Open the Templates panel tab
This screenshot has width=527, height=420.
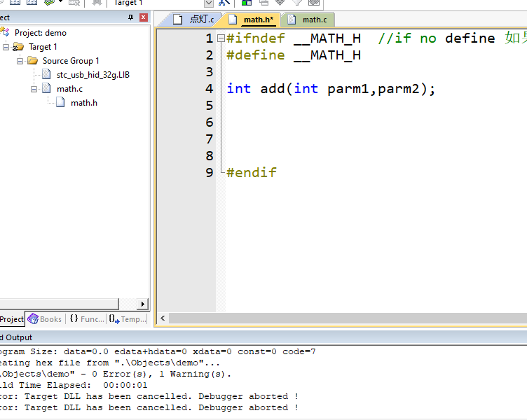click(128, 319)
